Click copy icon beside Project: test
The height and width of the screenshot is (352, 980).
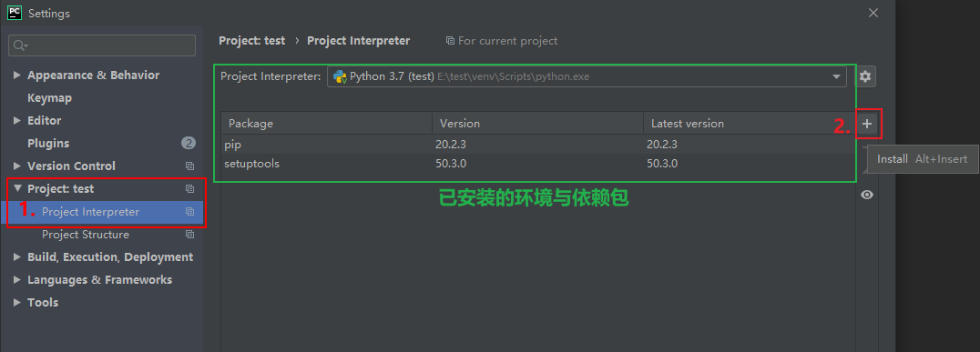[x=190, y=188]
